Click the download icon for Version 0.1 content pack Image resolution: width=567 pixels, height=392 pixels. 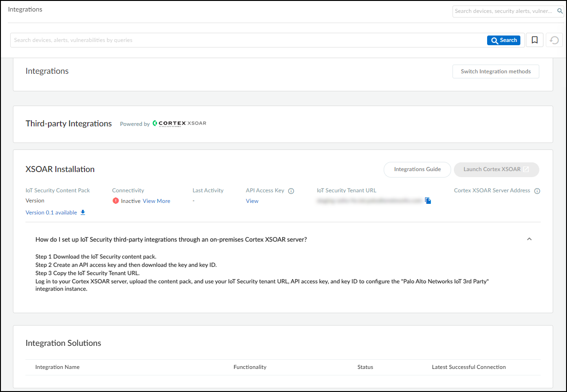coord(83,212)
